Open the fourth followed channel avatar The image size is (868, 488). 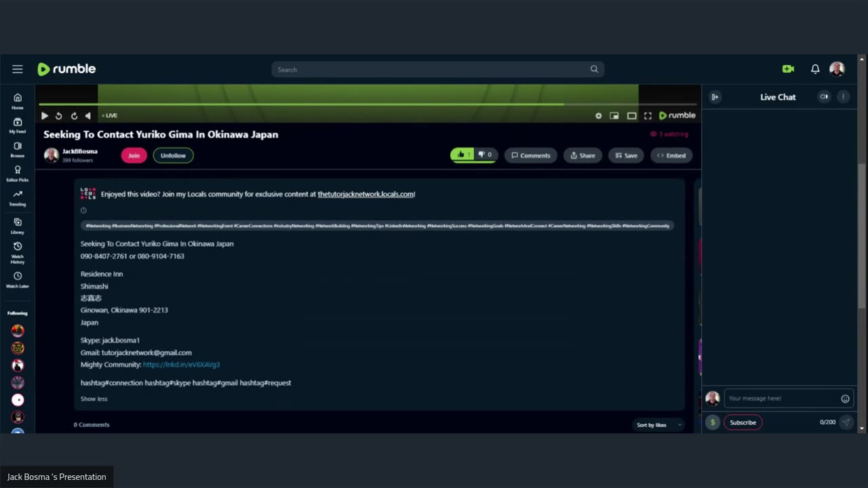tap(18, 383)
